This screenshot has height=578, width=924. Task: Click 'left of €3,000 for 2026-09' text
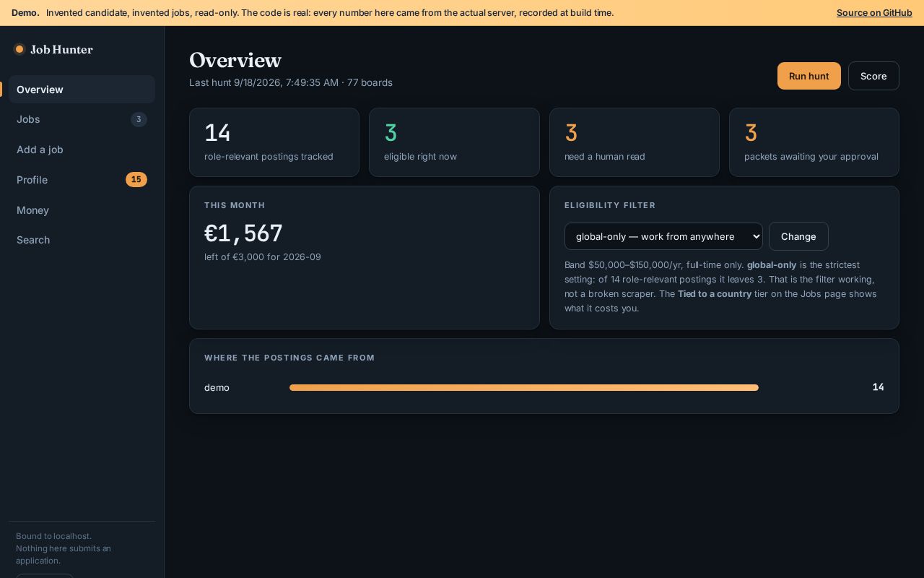click(263, 256)
